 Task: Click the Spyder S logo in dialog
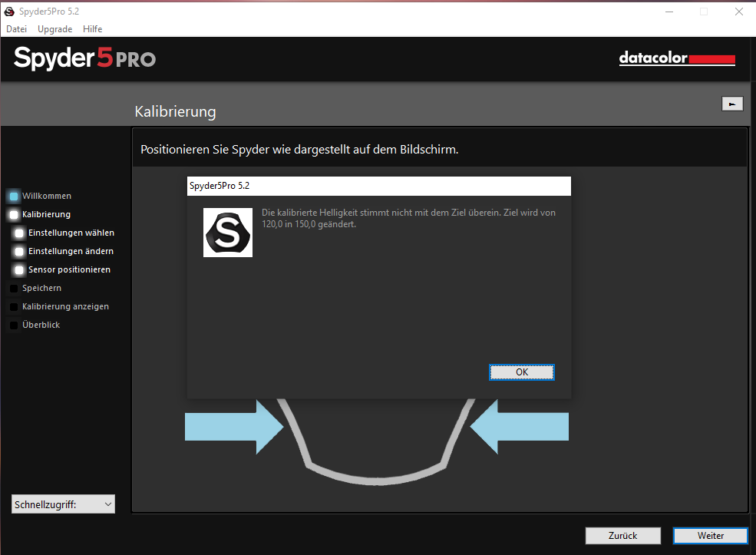[228, 233]
